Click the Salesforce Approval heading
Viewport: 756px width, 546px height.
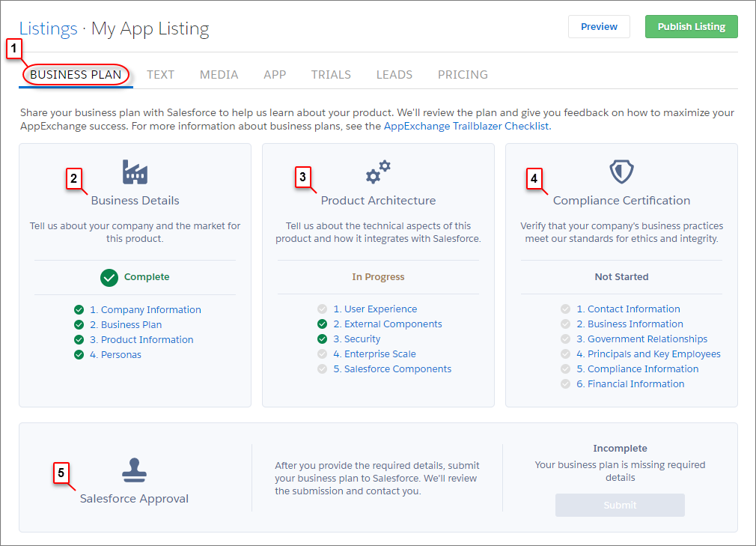click(x=134, y=498)
